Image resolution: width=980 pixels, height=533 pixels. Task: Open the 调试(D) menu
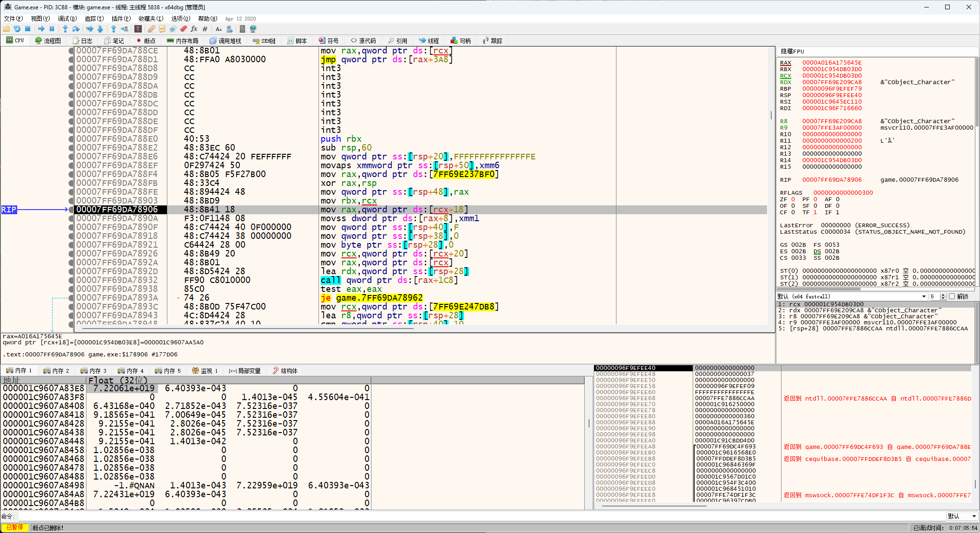pos(67,19)
